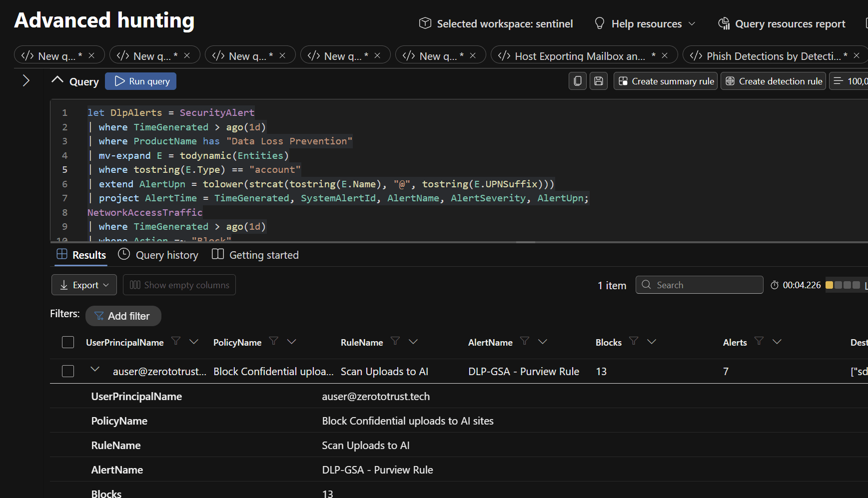Viewport: 868px width, 498px height.
Task: Click into the results Search field
Action: click(700, 285)
